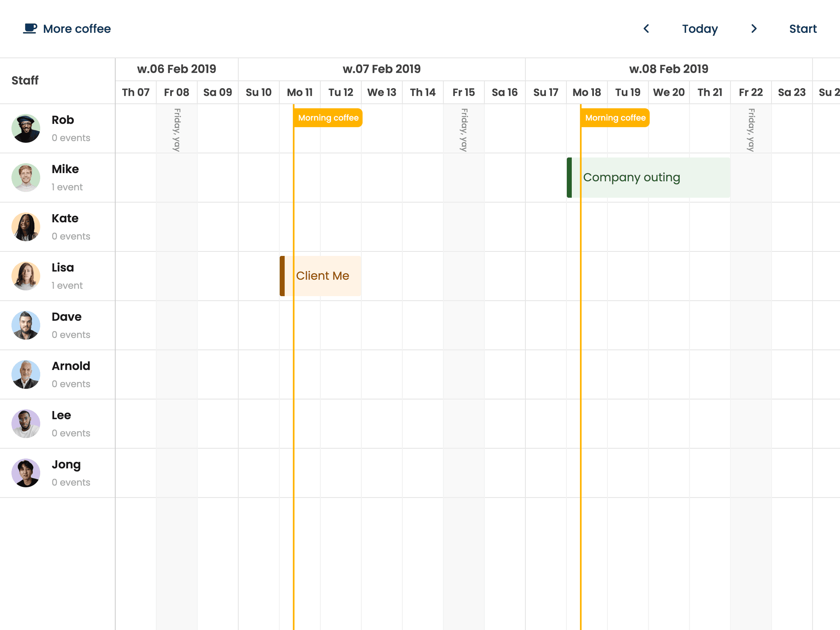Click Jong's "0 events" count

click(71, 482)
